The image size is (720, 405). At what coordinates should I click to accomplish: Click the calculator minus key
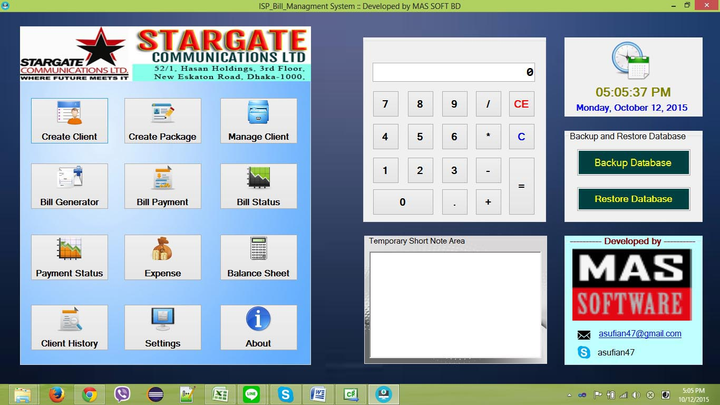[488, 170]
